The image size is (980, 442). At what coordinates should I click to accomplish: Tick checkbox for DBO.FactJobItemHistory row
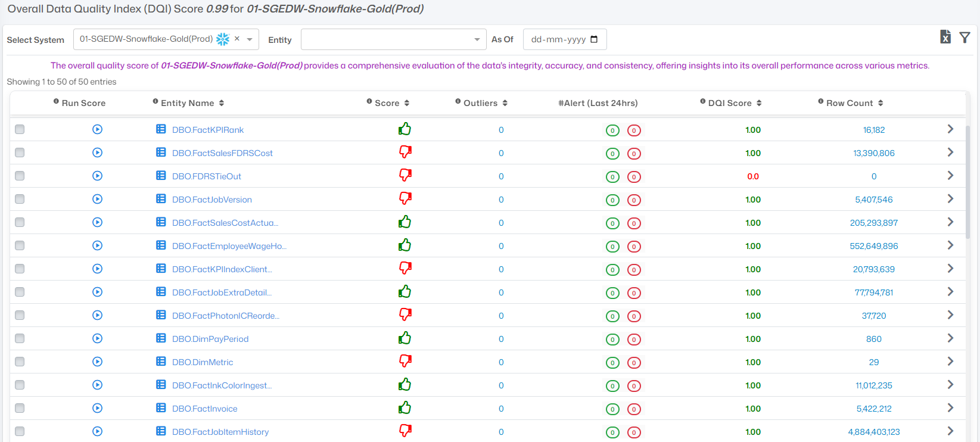coord(20,431)
